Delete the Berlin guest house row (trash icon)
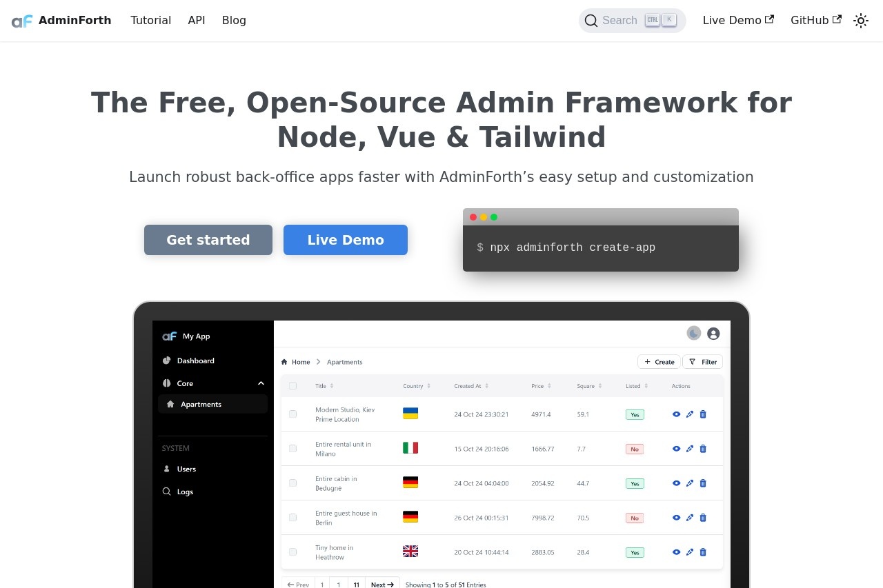Viewport: 883px width, 588px height. (703, 518)
